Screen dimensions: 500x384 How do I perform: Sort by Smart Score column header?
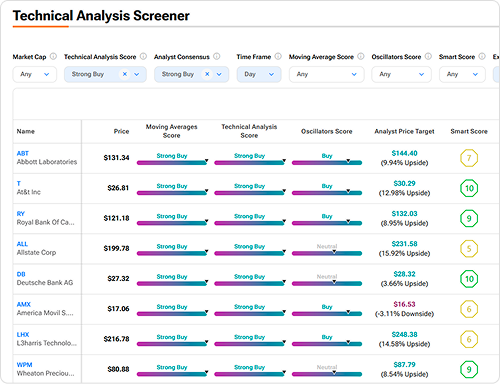(469, 131)
